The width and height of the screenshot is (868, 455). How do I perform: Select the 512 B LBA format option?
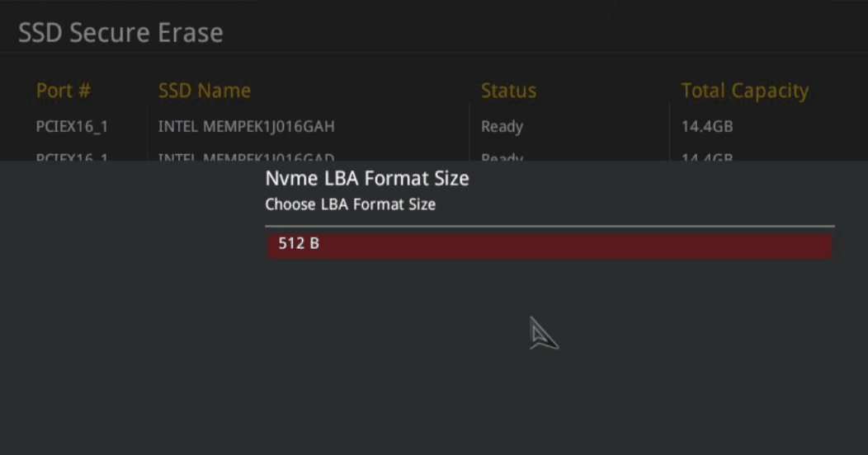(x=549, y=245)
